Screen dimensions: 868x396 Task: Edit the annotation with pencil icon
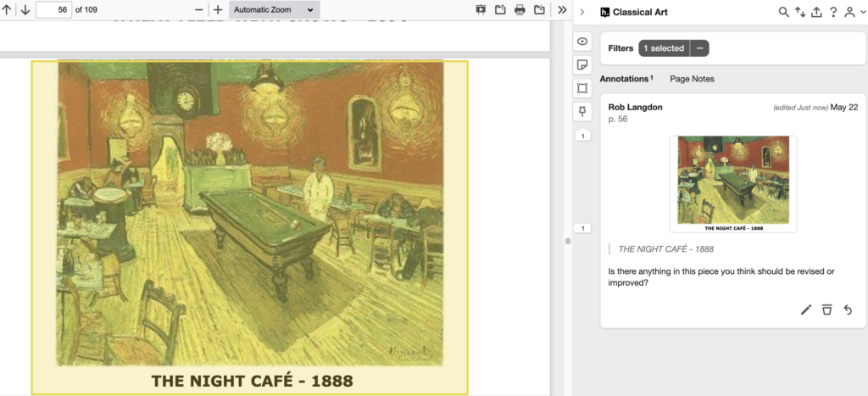coord(806,310)
